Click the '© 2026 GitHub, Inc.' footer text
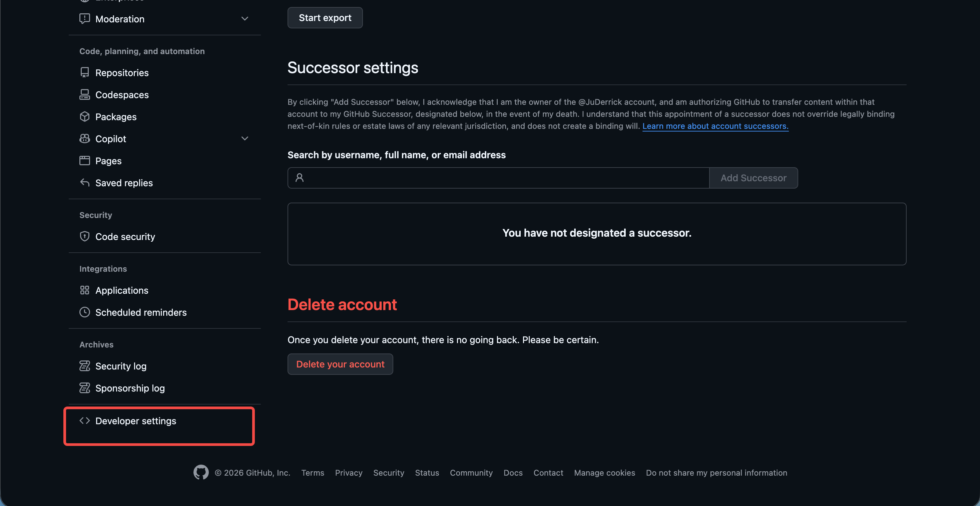 (252, 473)
